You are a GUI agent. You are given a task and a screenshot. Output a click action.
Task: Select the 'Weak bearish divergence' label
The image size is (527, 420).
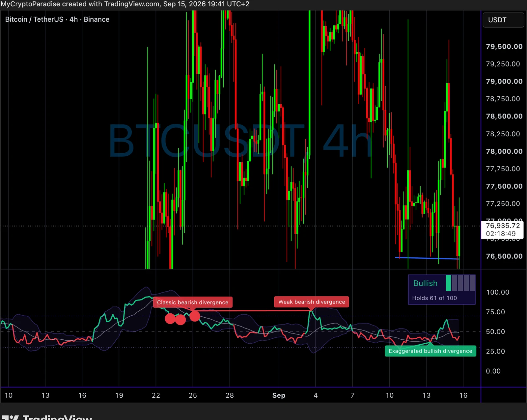point(312,302)
